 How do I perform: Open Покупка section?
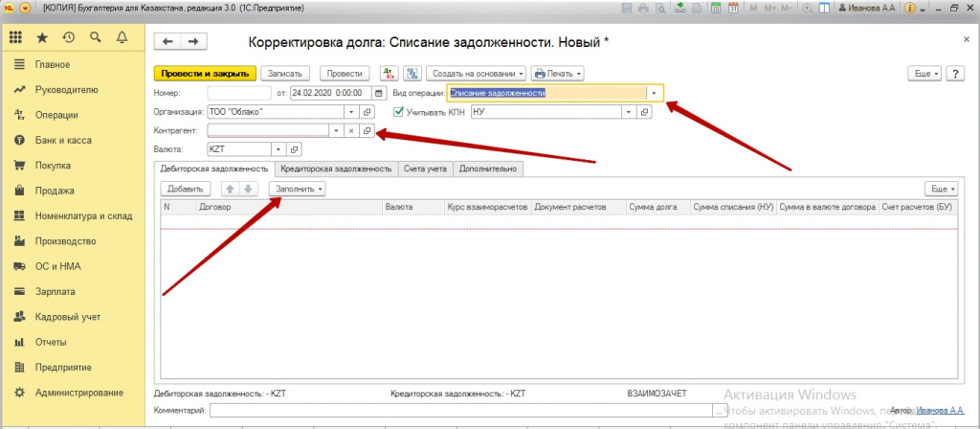coord(53,166)
